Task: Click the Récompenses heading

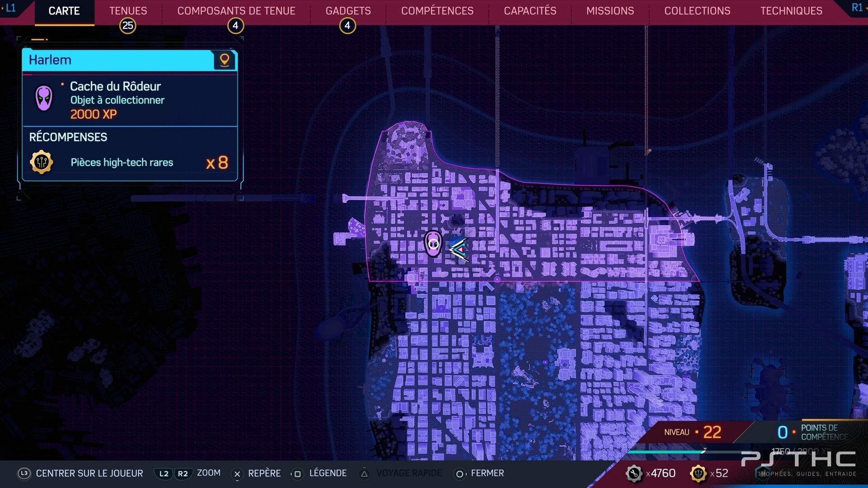Action: point(68,137)
